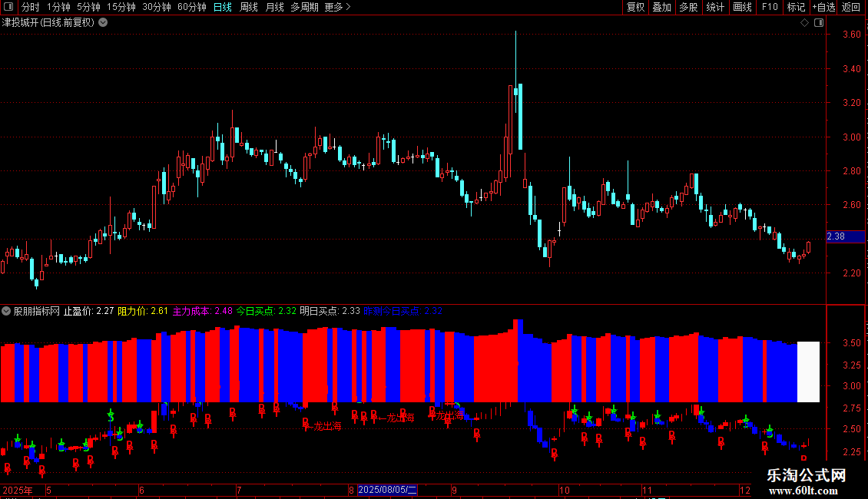Open the 统计 statistics button

pos(715,7)
